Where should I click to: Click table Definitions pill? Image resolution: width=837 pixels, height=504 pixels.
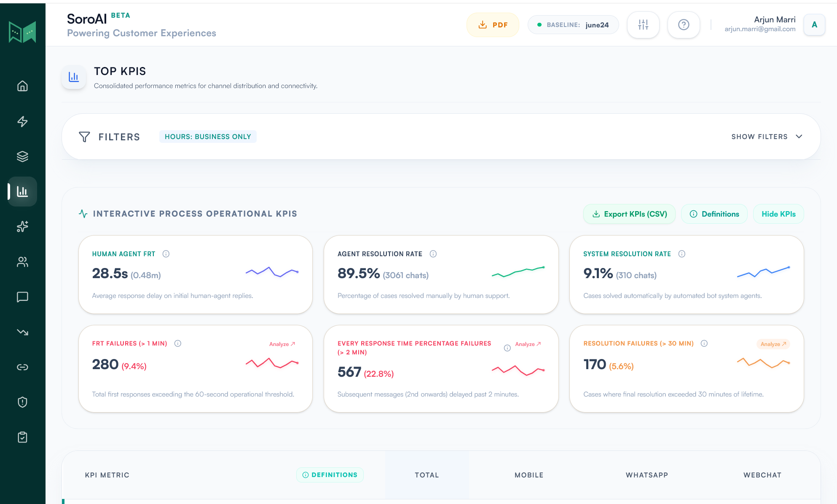pos(330,475)
